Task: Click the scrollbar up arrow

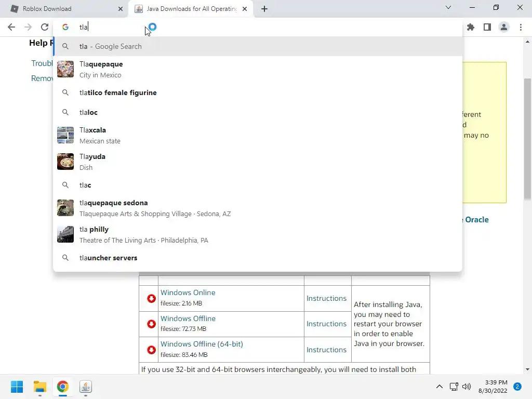Action: tap(527, 42)
